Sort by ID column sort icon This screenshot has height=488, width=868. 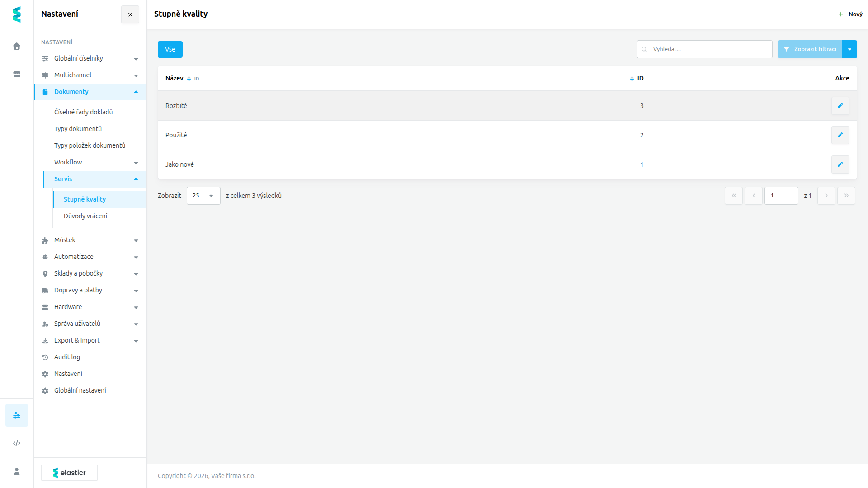(x=632, y=79)
